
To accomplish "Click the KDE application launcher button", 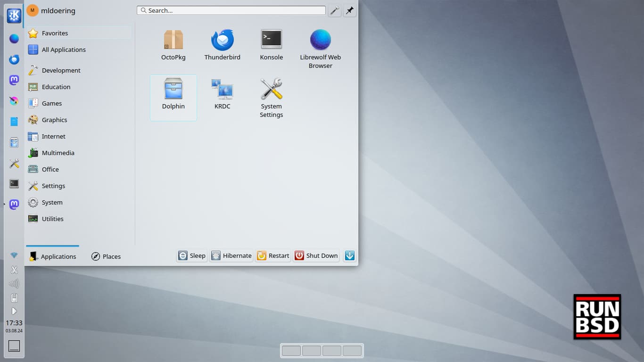I will click(14, 16).
